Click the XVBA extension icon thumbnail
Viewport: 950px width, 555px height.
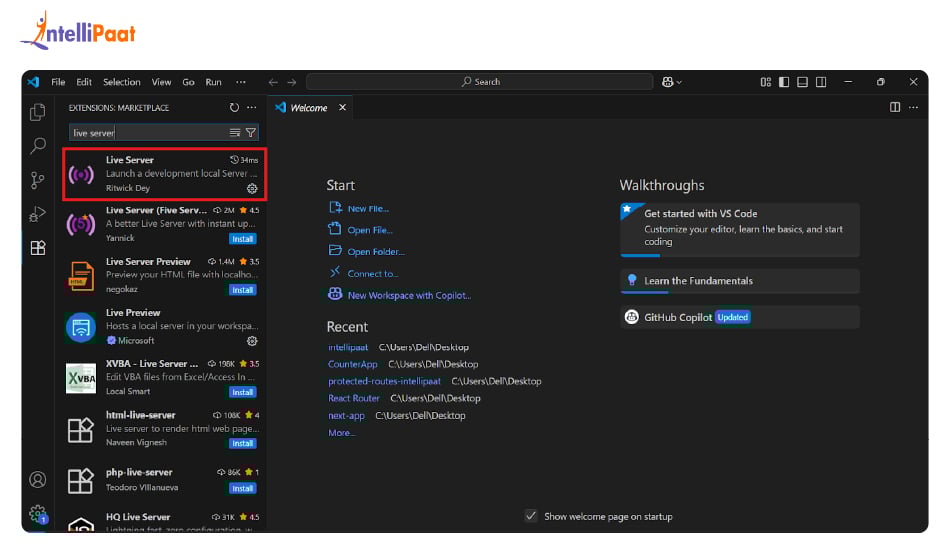coord(81,379)
